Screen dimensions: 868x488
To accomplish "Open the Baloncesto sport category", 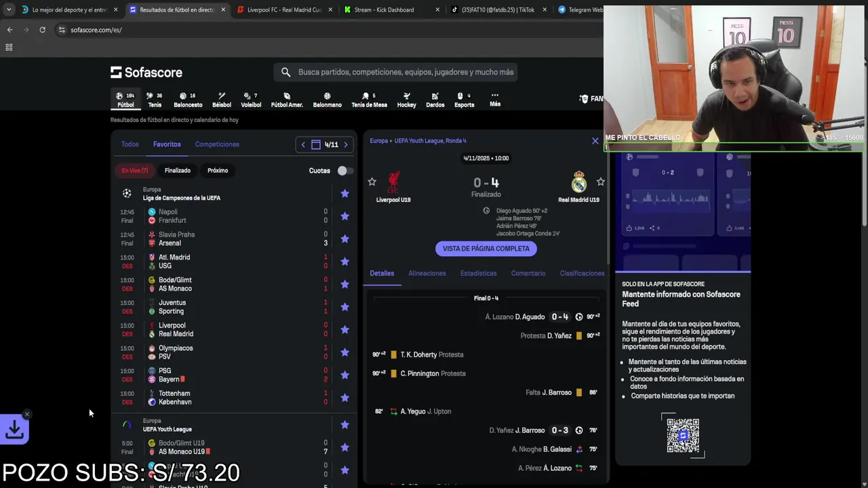I will 188,100.
